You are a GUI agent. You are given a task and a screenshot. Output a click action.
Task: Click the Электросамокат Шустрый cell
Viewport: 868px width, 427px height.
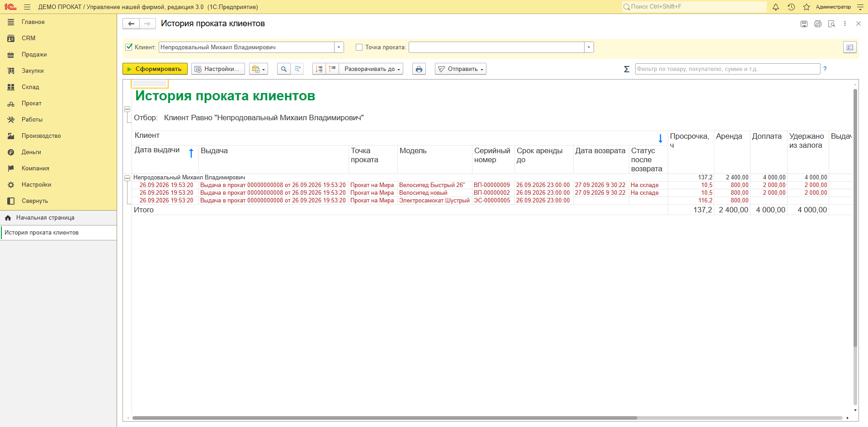(x=434, y=201)
